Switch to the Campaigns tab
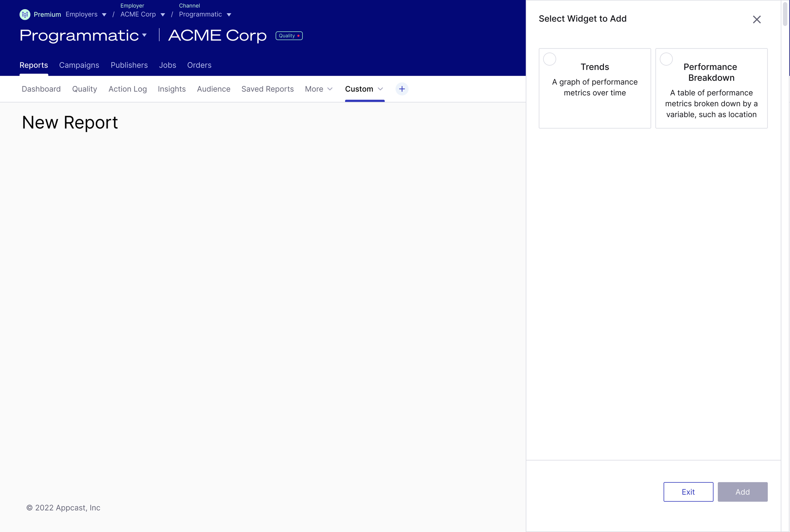 point(79,65)
